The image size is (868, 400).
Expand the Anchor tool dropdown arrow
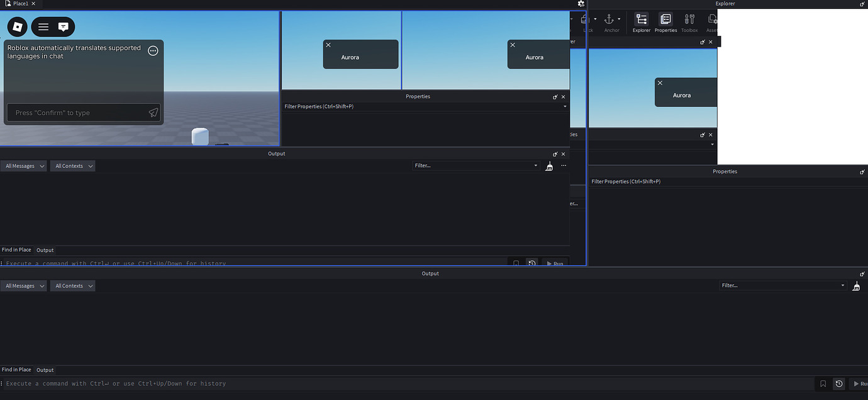[619, 19]
